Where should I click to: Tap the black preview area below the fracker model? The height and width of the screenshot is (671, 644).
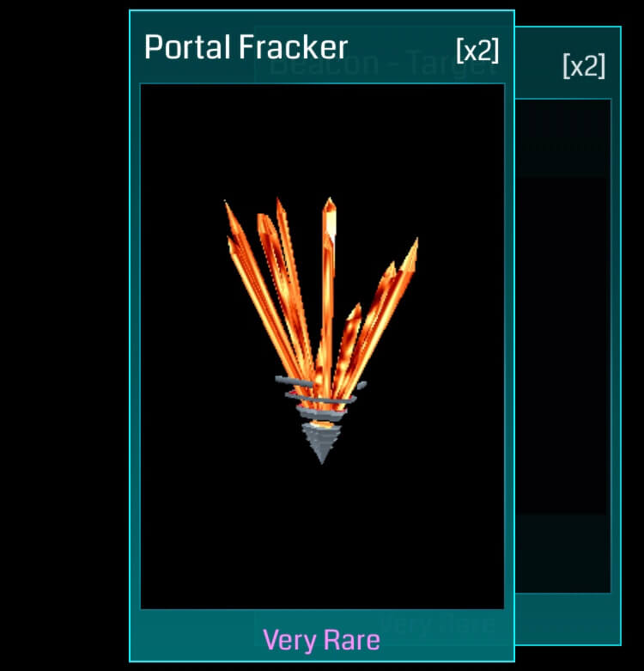coord(322,535)
